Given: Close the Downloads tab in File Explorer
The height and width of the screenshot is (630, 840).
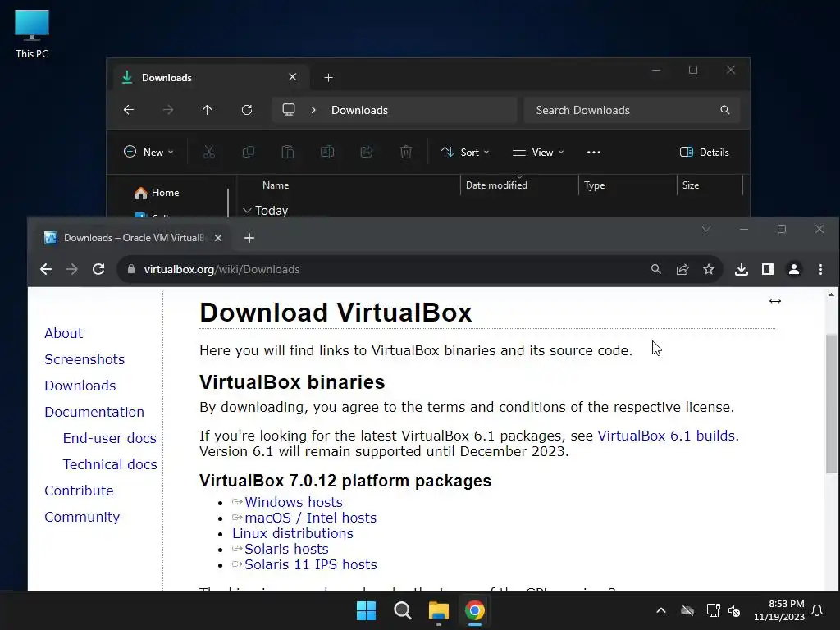Looking at the screenshot, I should pos(293,77).
